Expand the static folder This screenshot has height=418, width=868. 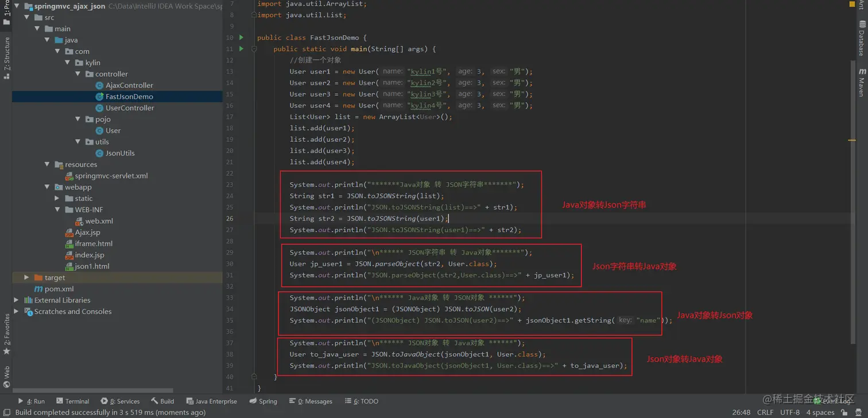click(57, 199)
